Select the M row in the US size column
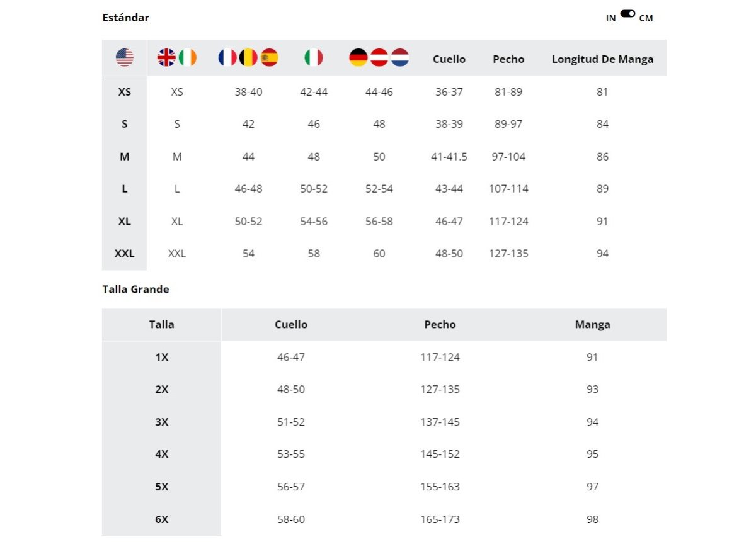Image resolution: width=756 pixels, height=542 pixels. pyautogui.click(x=125, y=157)
